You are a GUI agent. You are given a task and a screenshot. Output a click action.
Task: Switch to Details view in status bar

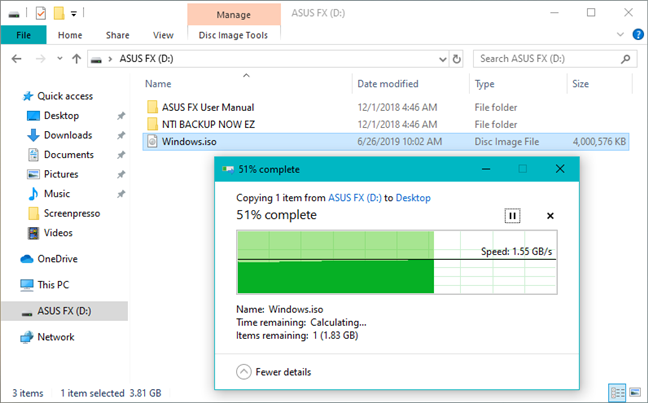tap(617, 392)
